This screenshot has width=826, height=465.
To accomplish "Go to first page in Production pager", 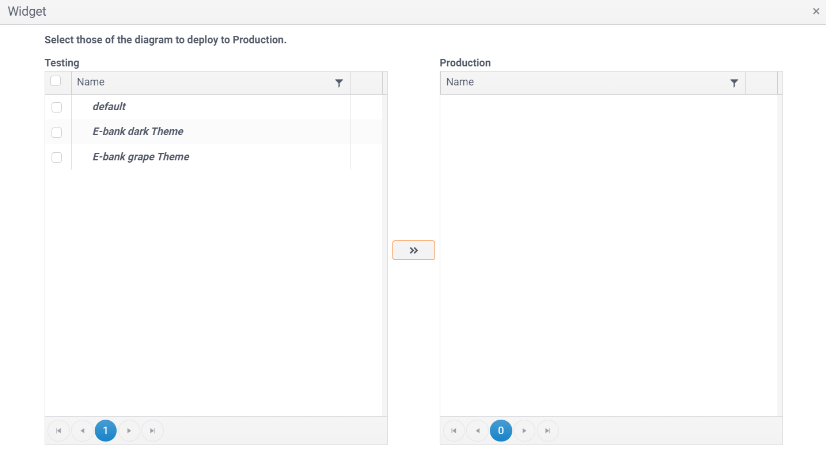I will coord(453,431).
